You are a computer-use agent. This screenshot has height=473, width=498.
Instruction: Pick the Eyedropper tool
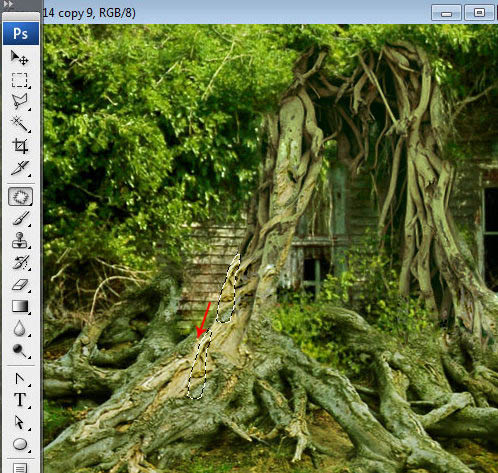tap(20, 168)
